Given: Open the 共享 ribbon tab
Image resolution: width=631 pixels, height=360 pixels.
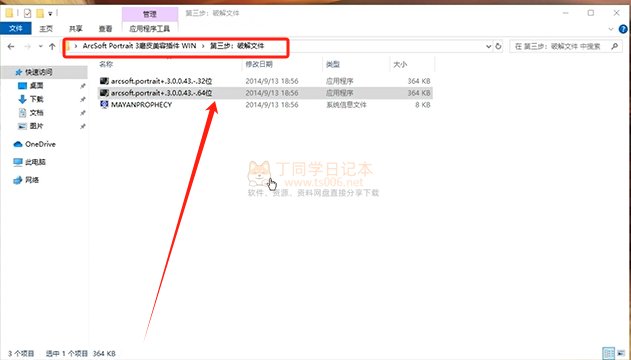Looking at the screenshot, I should (x=76, y=29).
